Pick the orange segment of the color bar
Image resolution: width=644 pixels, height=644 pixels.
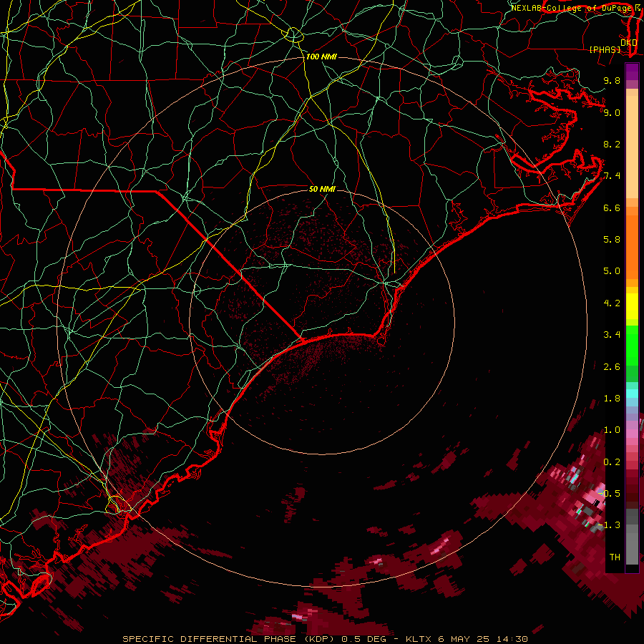pos(632,247)
